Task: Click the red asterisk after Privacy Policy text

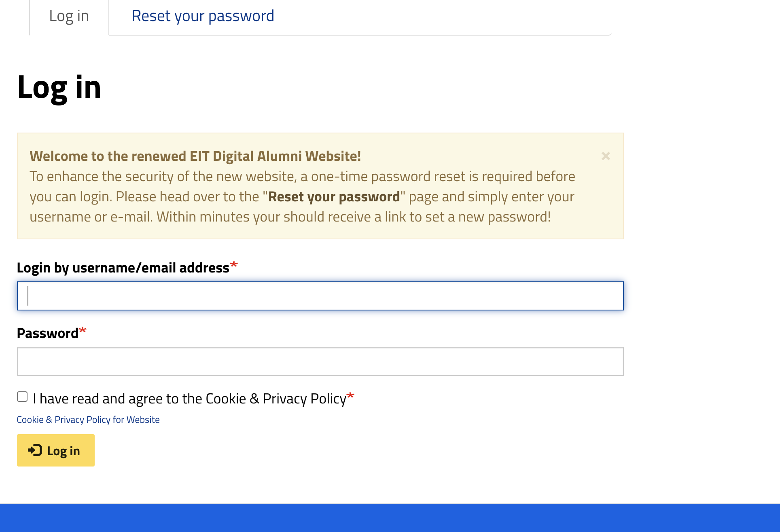Action: click(350, 396)
